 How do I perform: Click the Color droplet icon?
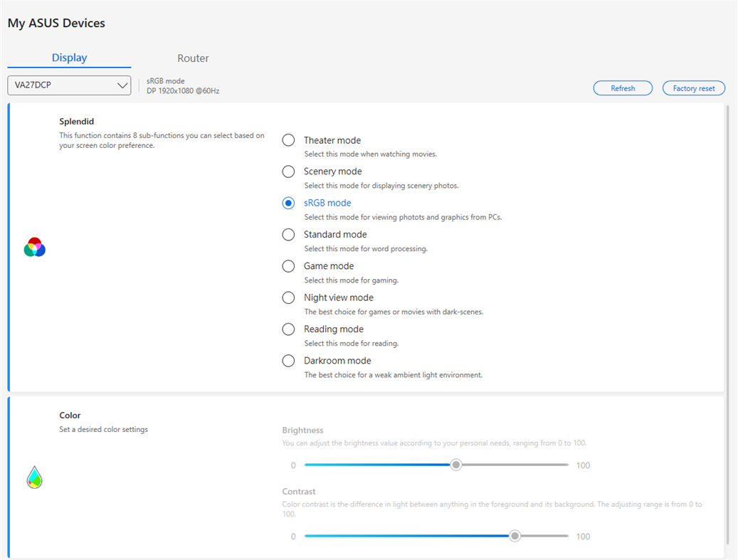pyautogui.click(x=33, y=477)
